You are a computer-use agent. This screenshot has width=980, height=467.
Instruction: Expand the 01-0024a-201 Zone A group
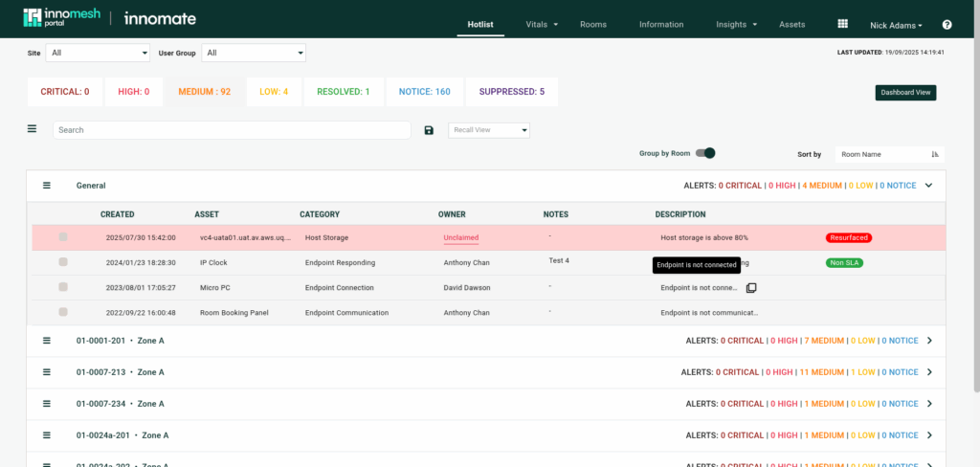929,435
